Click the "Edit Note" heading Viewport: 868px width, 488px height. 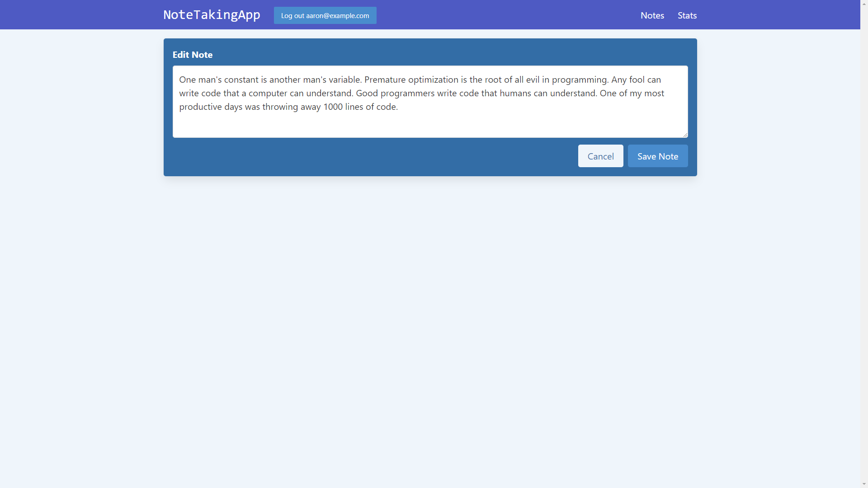[193, 55]
